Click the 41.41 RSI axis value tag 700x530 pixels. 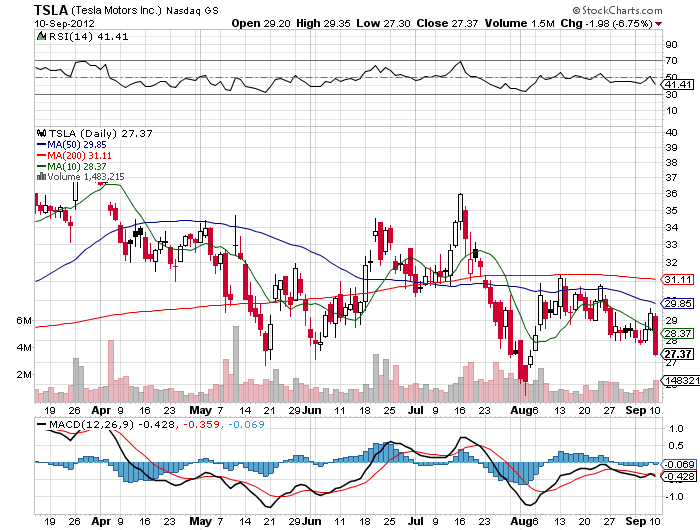pyautogui.click(x=679, y=84)
